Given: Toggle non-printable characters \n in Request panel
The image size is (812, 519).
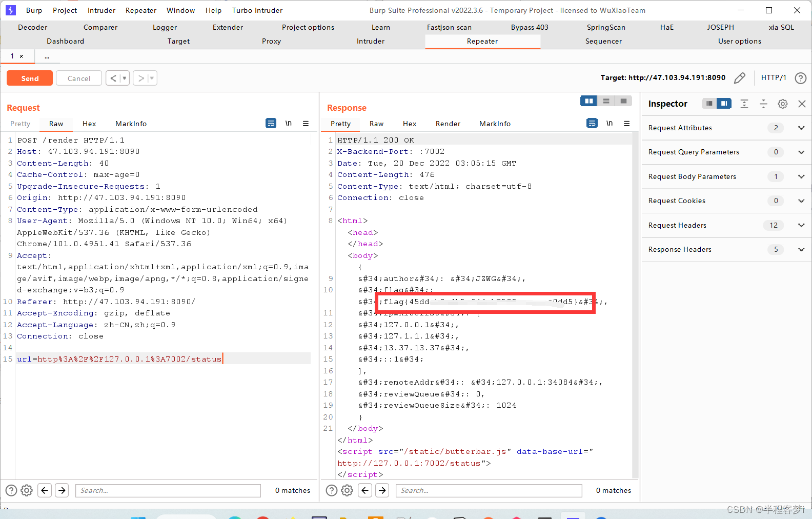Looking at the screenshot, I should (x=289, y=123).
